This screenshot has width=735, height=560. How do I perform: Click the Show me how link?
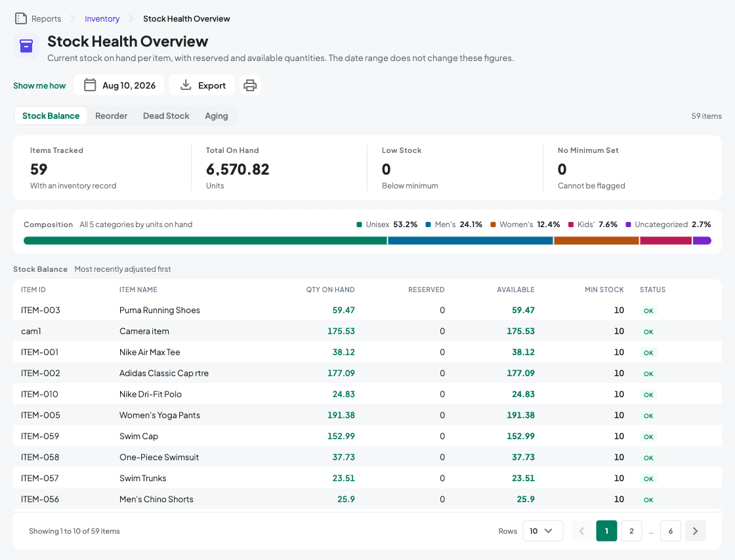[39, 85]
